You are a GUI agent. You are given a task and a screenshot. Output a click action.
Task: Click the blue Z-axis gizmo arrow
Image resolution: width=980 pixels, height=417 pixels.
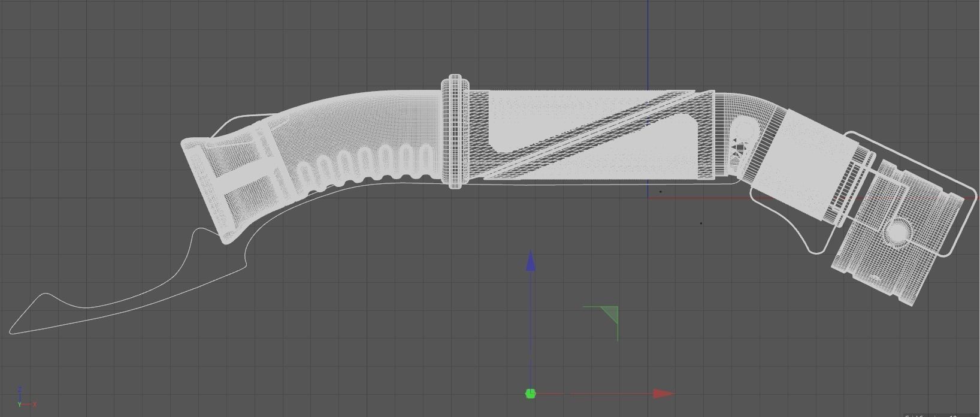[530, 262]
